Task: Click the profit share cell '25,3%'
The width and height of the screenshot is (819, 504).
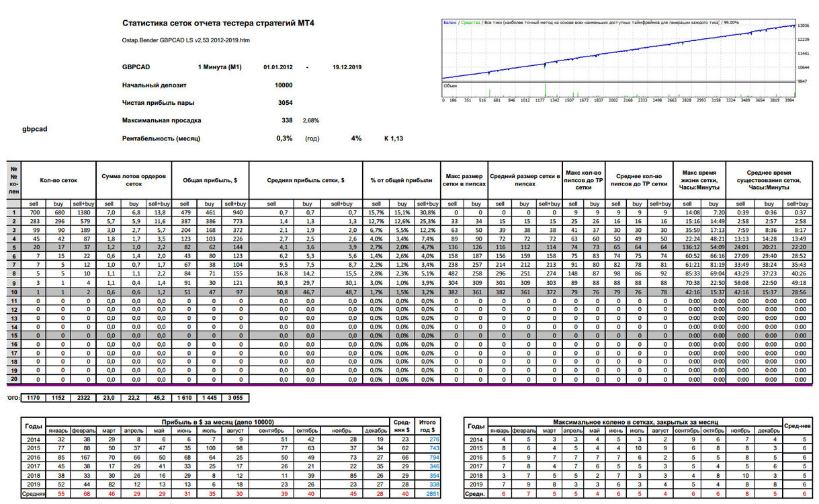Action: [x=427, y=221]
